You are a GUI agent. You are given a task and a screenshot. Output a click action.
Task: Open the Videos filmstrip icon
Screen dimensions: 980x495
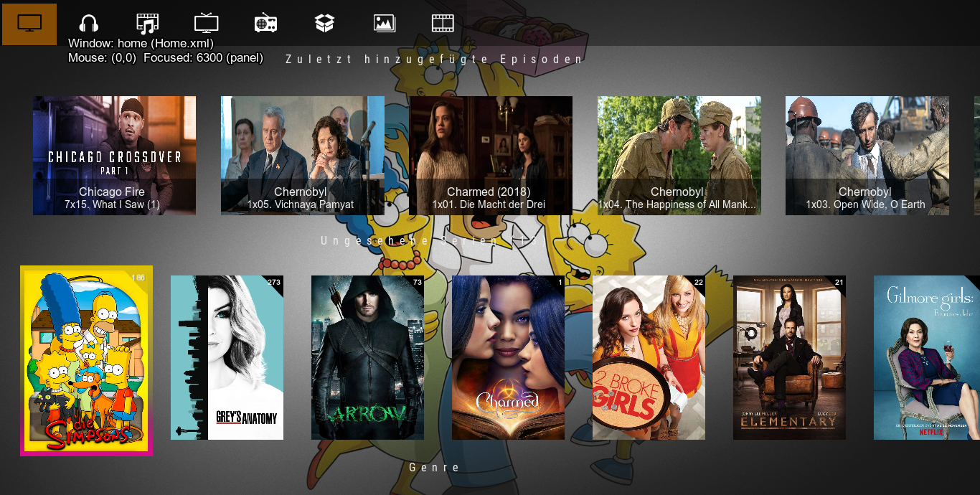click(x=443, y=24)
